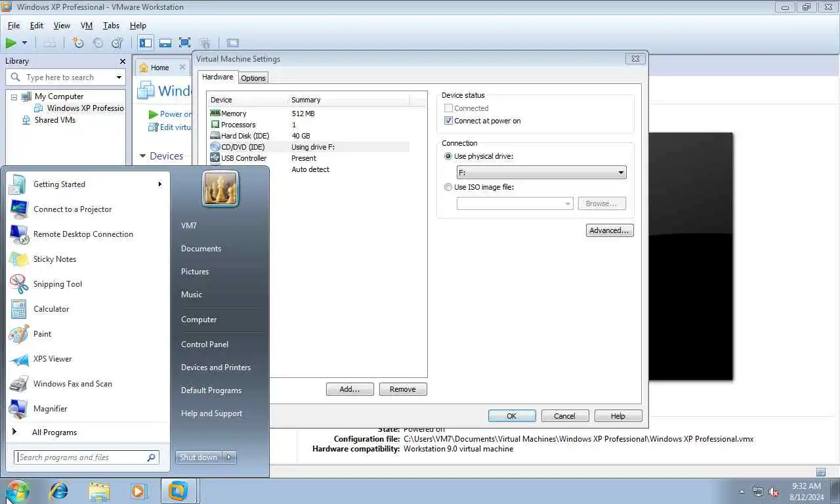The width and height of the screenshot is (840, 504).
Task: Open the Tabs menu
Action: [x=111, y=26]
